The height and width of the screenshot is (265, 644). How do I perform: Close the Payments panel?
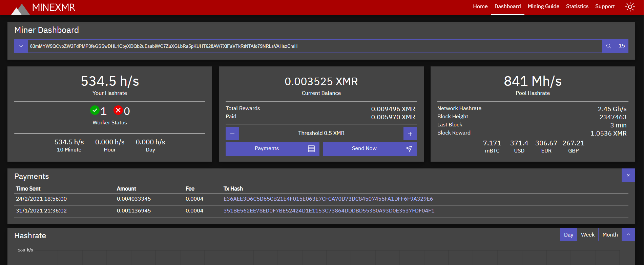pos(628,175)
